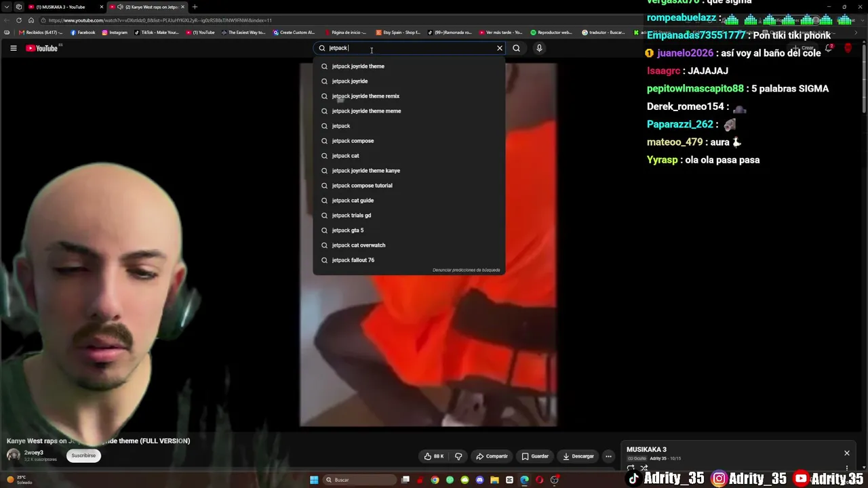Open the Create Custom AI bookmark
868x488 pixels.
(294, 33)
